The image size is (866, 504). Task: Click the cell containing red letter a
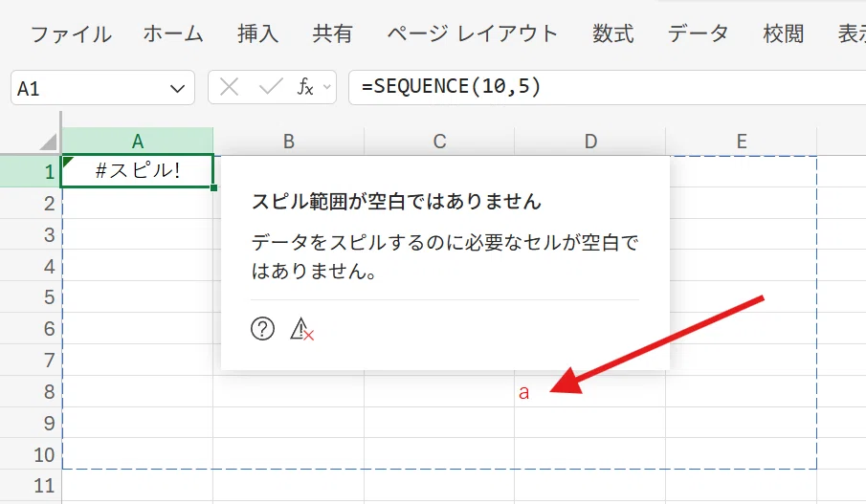coord(589,391)
